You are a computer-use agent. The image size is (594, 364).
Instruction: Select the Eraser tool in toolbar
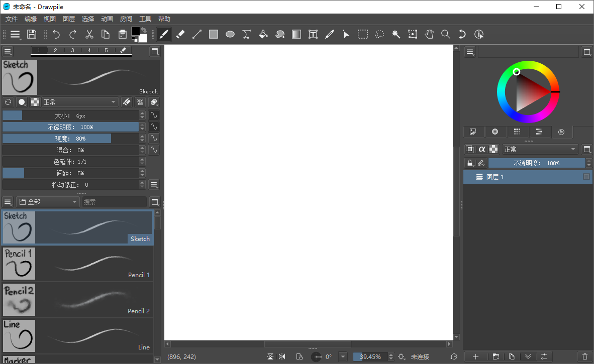(x=180, y=35)
